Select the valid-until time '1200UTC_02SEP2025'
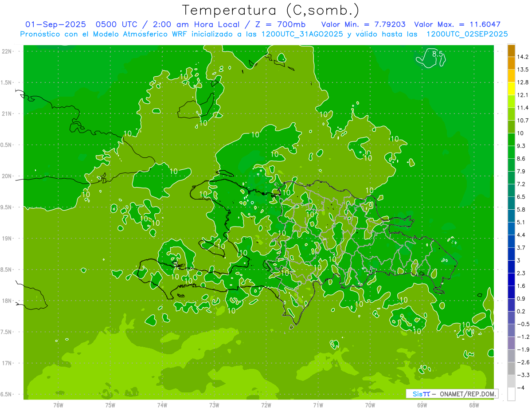532x411 pixels. 467,34
